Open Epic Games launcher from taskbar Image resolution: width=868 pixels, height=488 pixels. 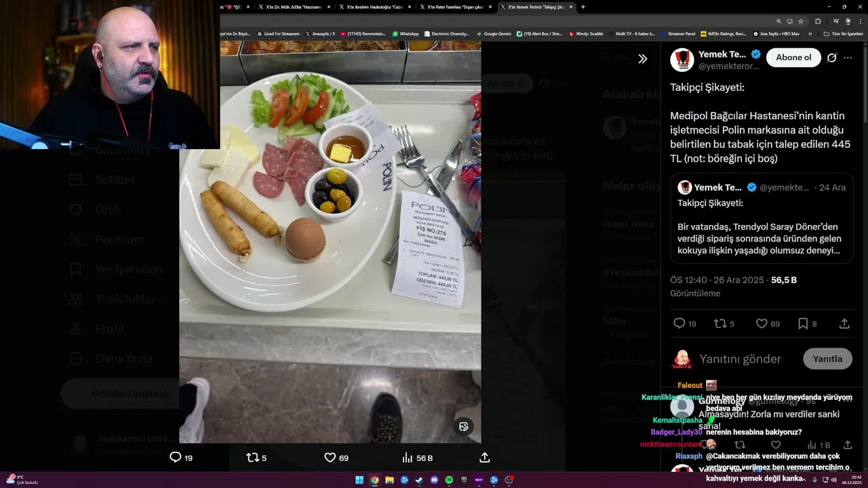(464, 480)
